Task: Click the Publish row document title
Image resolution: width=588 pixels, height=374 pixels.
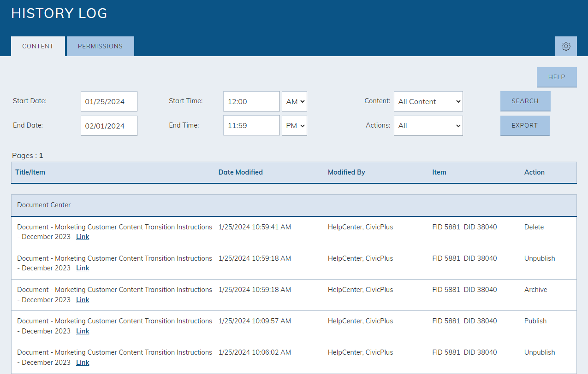Action: [x=115, y=326]
